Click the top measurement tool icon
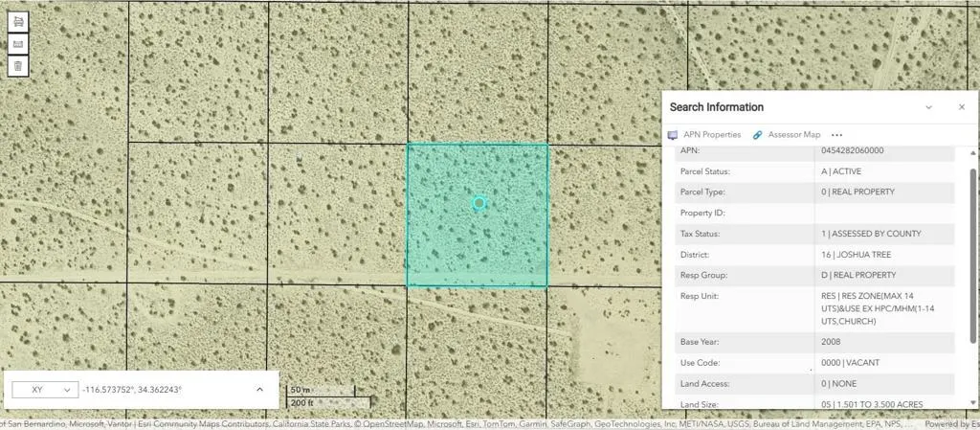 pos(17,22)
